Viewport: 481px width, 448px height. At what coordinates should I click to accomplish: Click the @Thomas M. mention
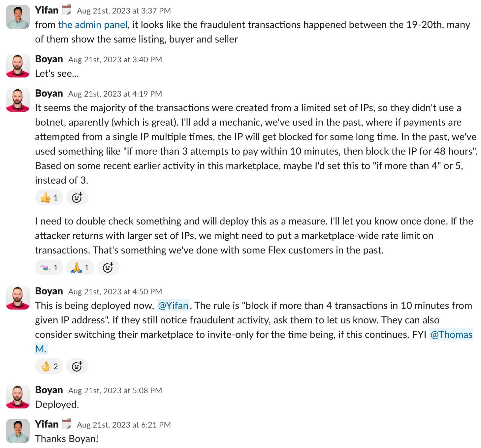[x=451, y=335]
